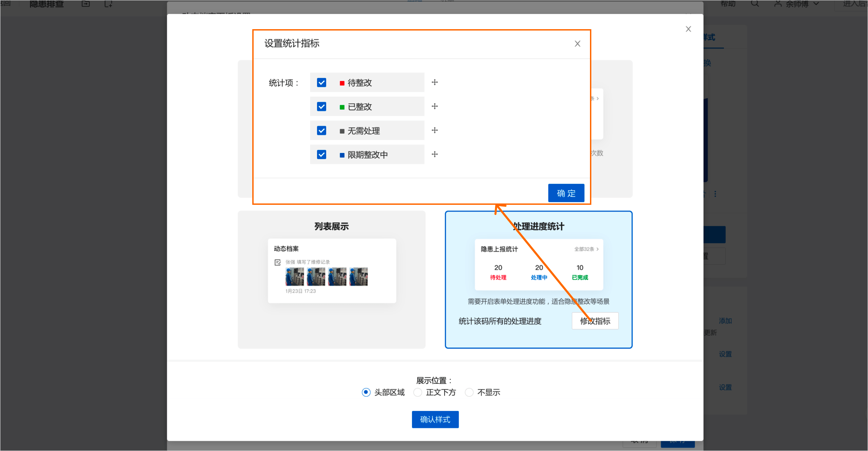Select the 正文下方 display position

tap(418, 392)
